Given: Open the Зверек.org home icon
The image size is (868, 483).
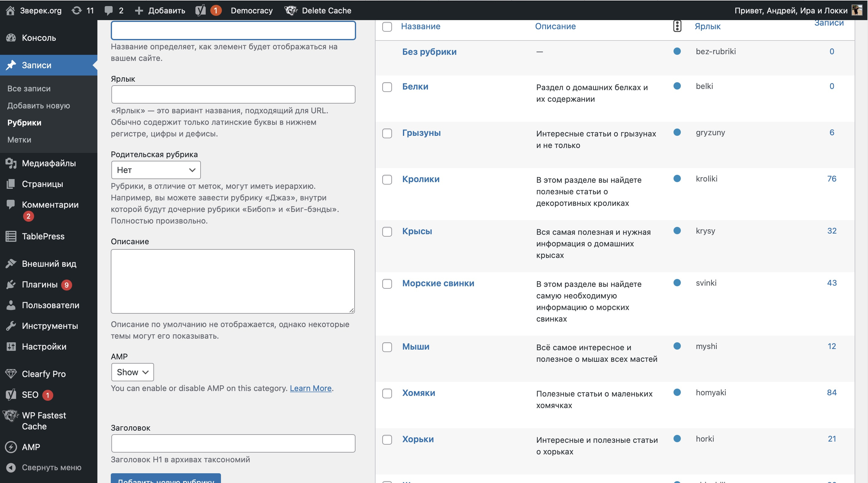Looking at the screenshot, I should coord(10,10).
